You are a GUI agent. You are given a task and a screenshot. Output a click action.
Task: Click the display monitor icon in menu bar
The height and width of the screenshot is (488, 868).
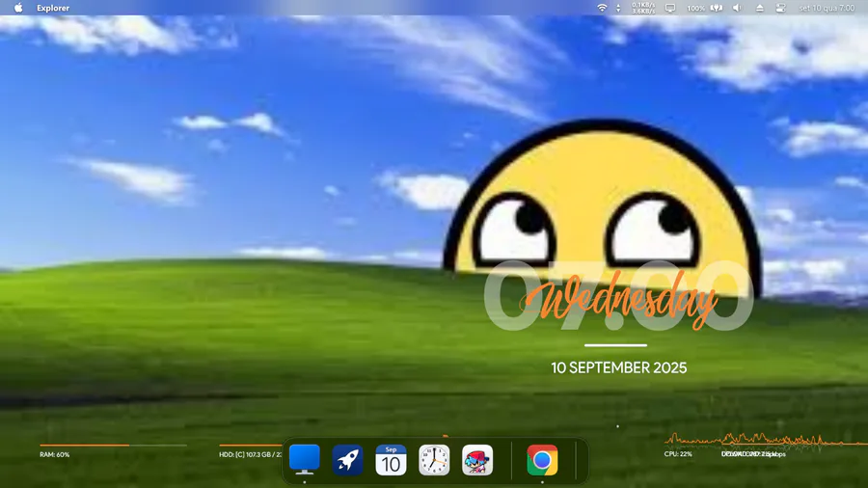[x=670, y=8]
